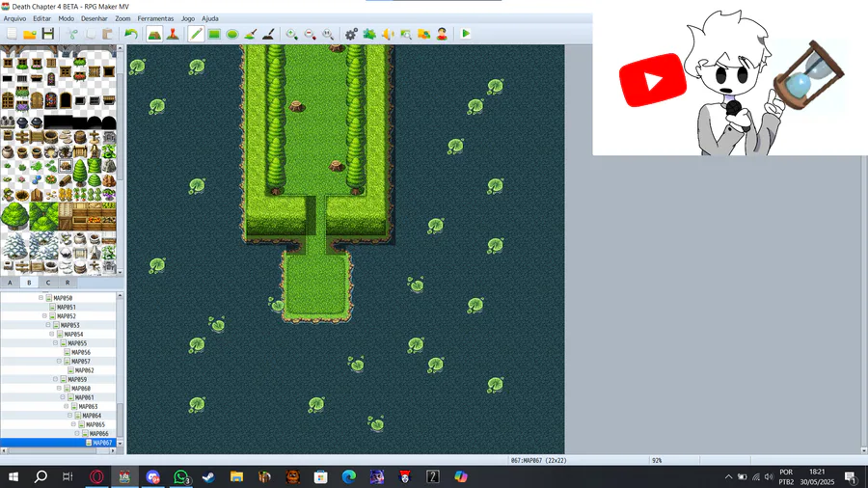The height and width of the screenshot is (488, 868).
Task: Toggle Map editing mode icon
Action: (x=154, y=34)
